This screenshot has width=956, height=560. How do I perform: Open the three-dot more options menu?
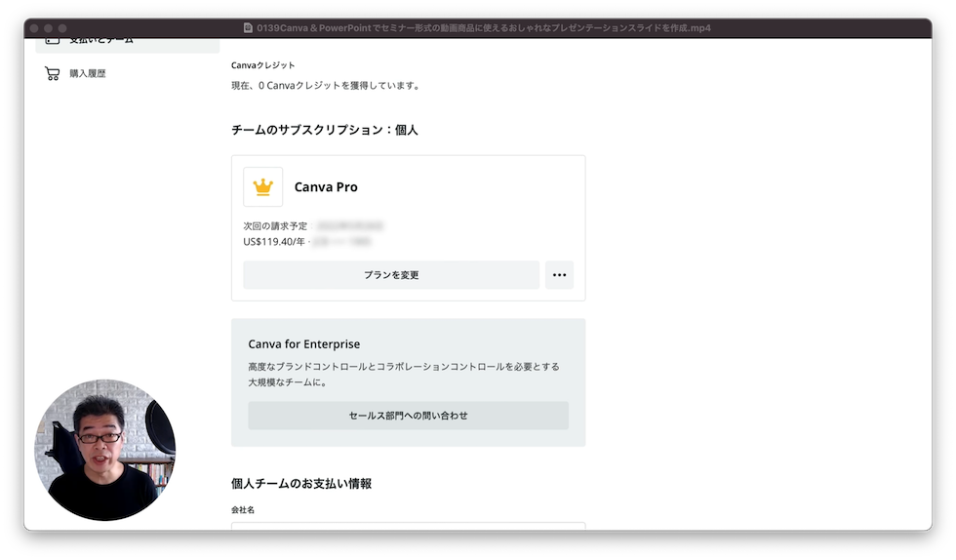point(559,275)
